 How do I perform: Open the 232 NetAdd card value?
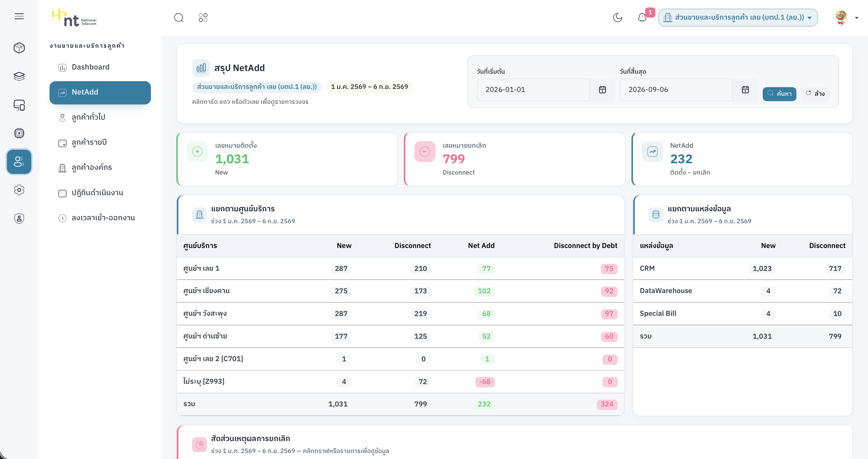coord(681,159)
